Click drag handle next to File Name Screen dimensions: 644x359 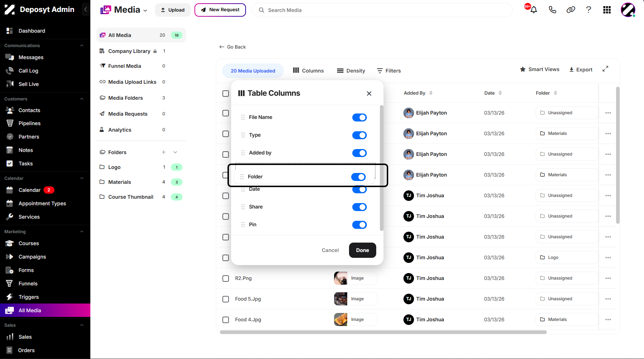(x=243, y=117)
